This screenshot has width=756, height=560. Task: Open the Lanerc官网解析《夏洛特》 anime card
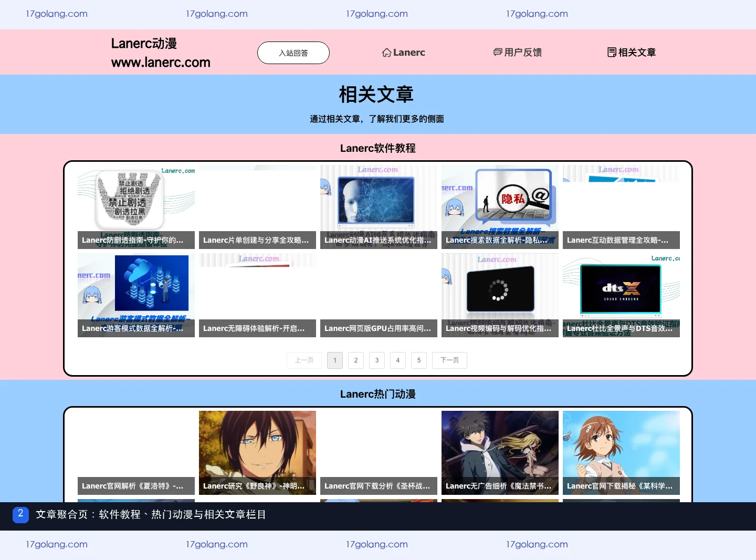136,453
